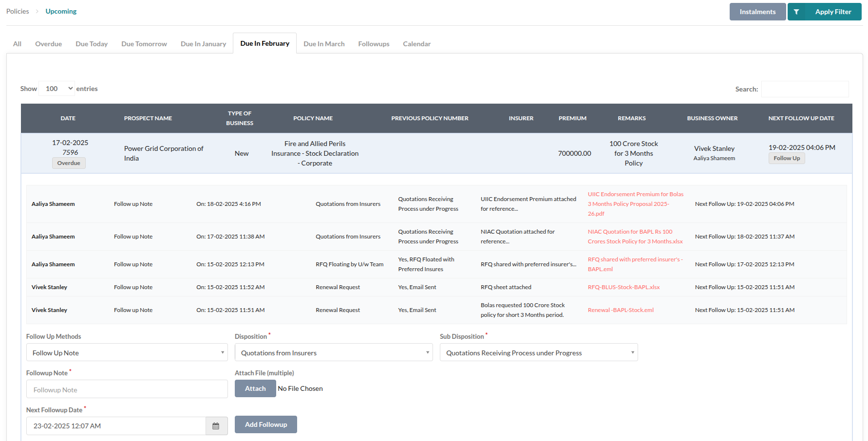Screen dimensions: 868x441
Task: Expand the Follow Up Methods dropdown
Action: coord(127,353)
